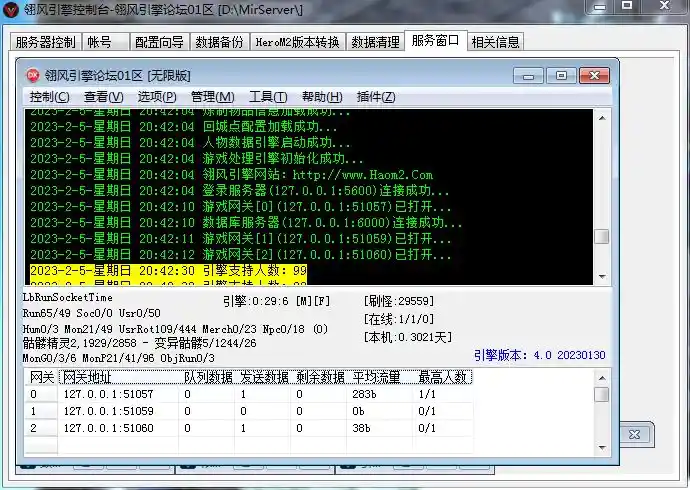Click the 人物数据引擎启动成功 log line
Image resolution: width=690 pixels, height=490 pixels.
(x=190, y=143)
